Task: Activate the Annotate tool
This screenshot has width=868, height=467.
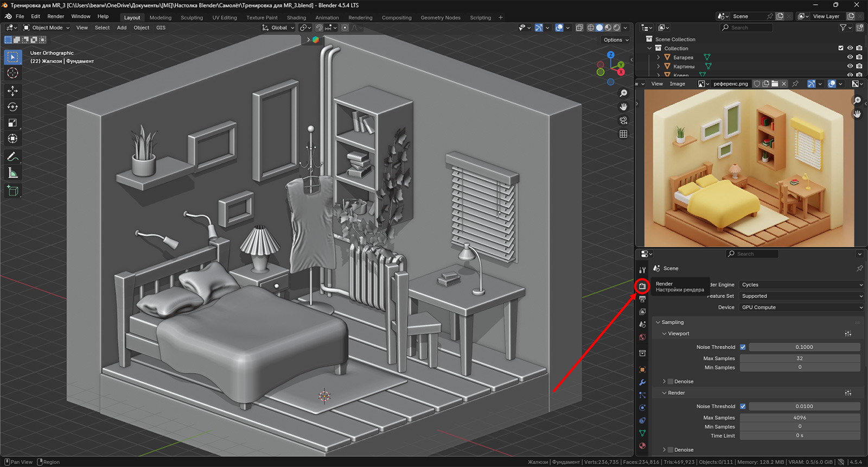Action: point(12,157)
